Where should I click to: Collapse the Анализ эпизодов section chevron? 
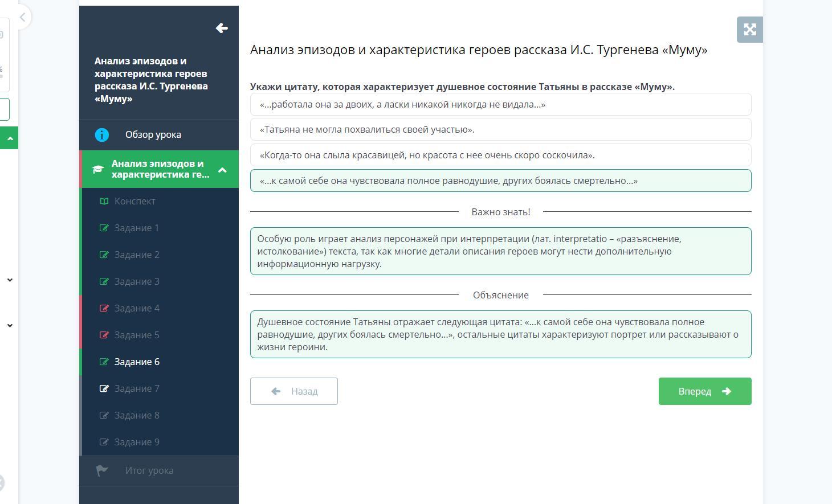(x=222, y=170)
